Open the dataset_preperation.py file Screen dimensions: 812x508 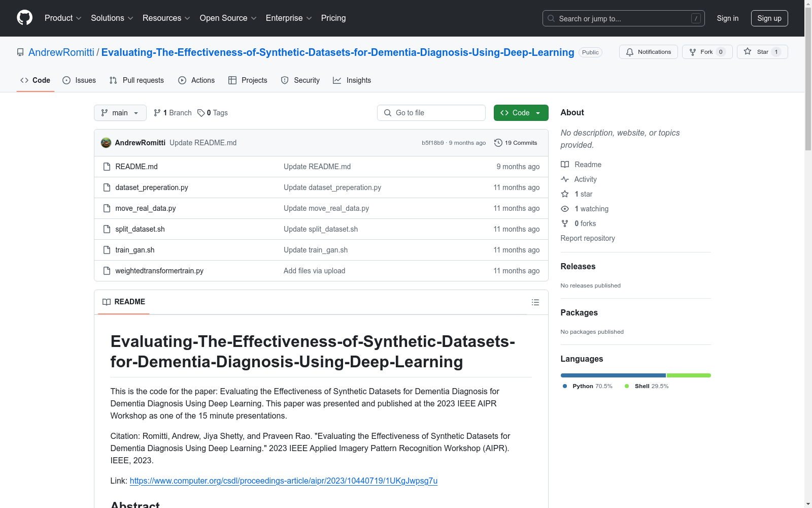tap(152, 187)
